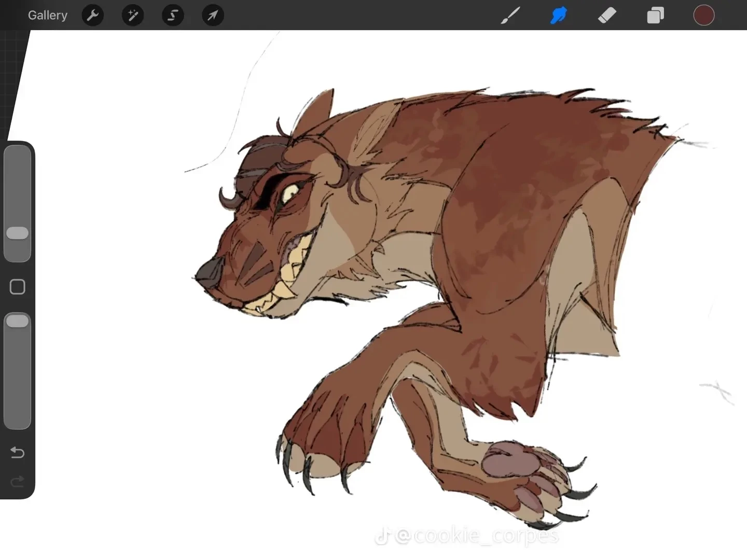The image size is (747, 560).
Task: Select the Brush tool
Action: pos(510,16)
